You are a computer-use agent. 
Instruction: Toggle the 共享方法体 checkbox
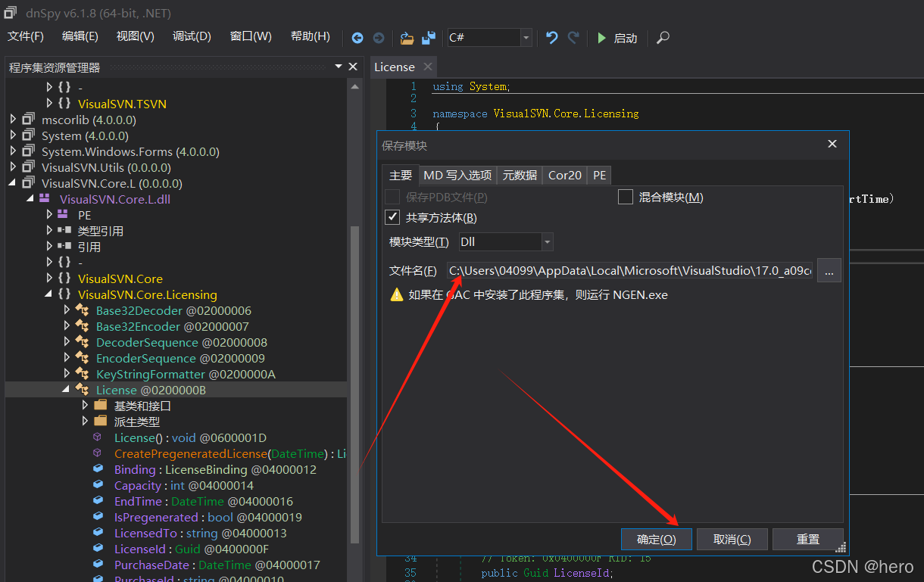click(392, 218)
